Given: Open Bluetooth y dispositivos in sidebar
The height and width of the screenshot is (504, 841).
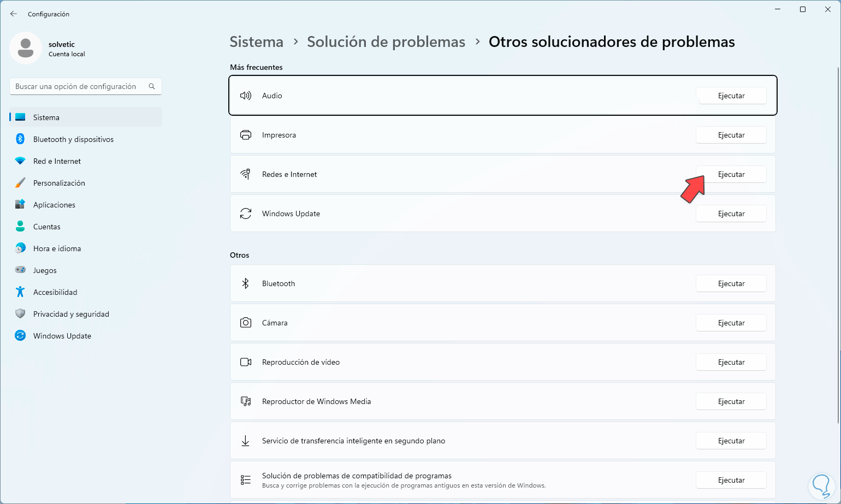Looking at the screenshot, I should coord(73,139).
